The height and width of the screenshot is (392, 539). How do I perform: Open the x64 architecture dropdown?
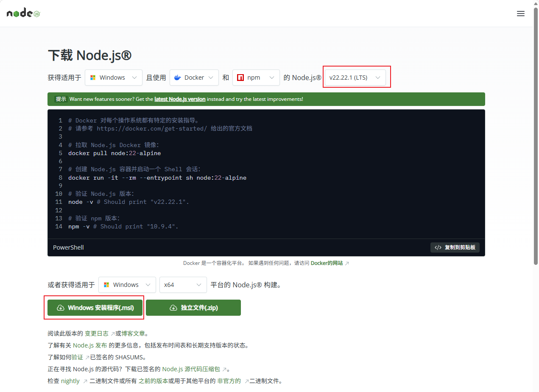pos(183,285)
